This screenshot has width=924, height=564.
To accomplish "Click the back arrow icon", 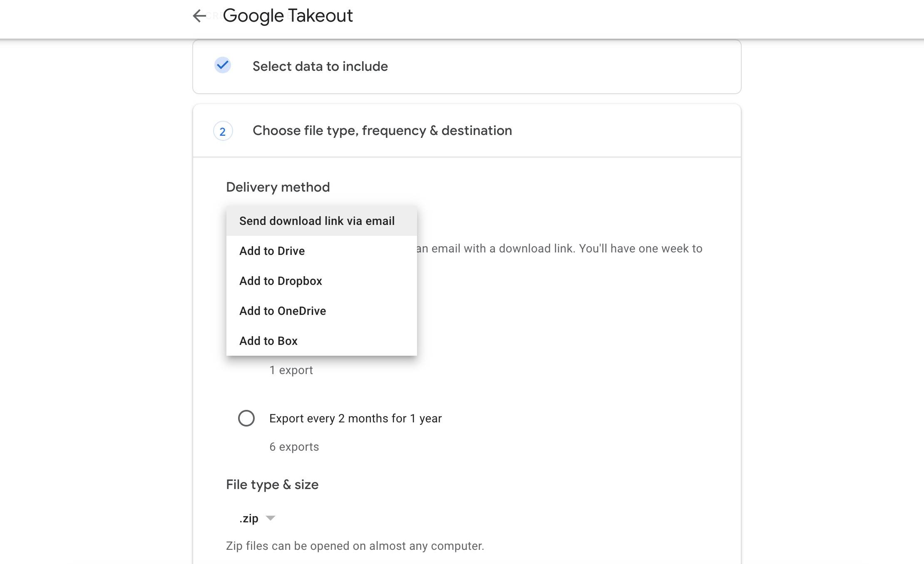I will [x=199, y=16].
